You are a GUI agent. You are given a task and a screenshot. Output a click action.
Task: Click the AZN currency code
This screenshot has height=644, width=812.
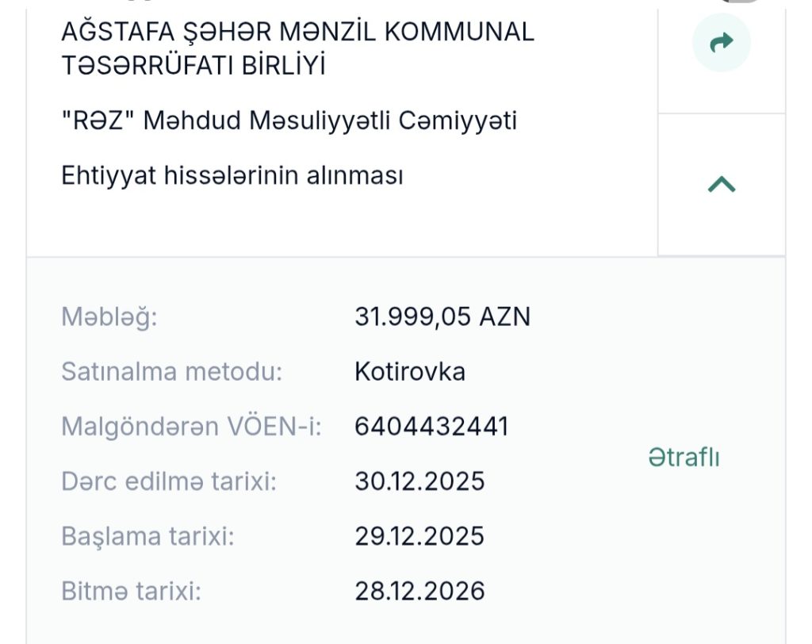coord(504,317)
